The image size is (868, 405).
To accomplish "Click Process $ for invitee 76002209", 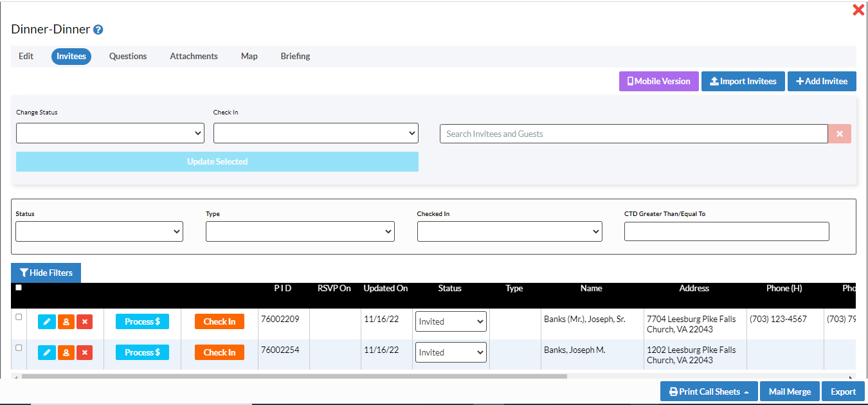I will pyautogui.click(x=142, y=321).
